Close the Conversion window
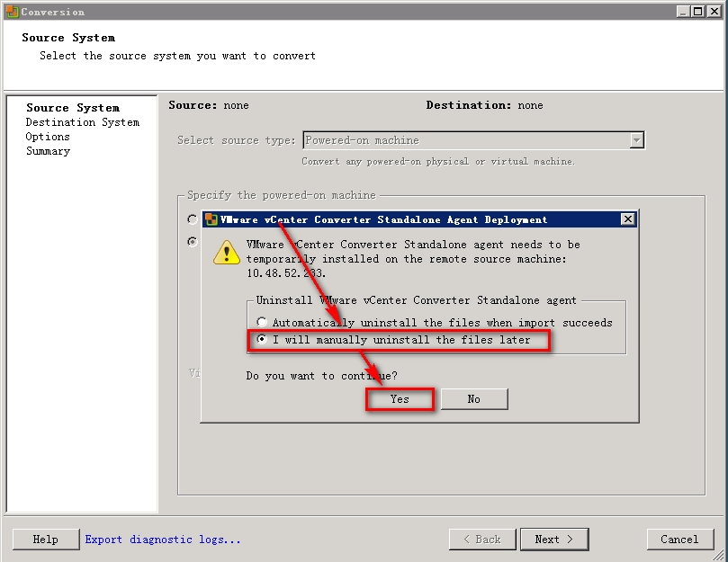The height and width of the screenshot is (562, 728). pyautogui.click(x=715, y=12)
